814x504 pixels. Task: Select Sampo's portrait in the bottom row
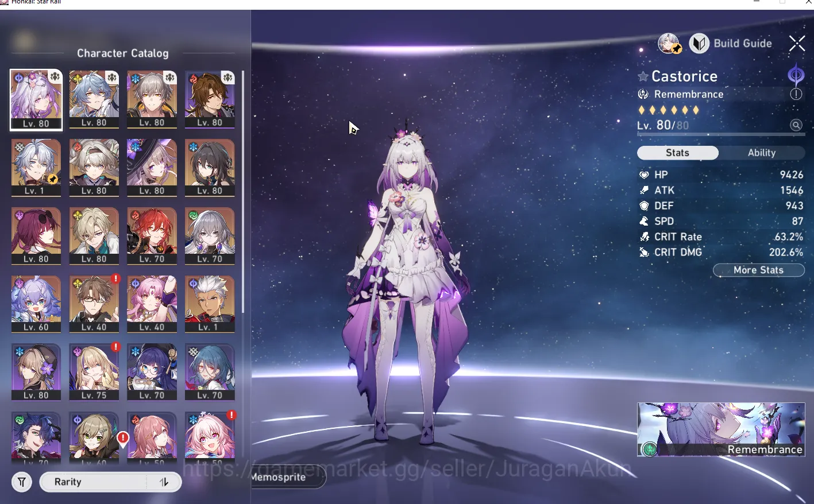point(36,437)
